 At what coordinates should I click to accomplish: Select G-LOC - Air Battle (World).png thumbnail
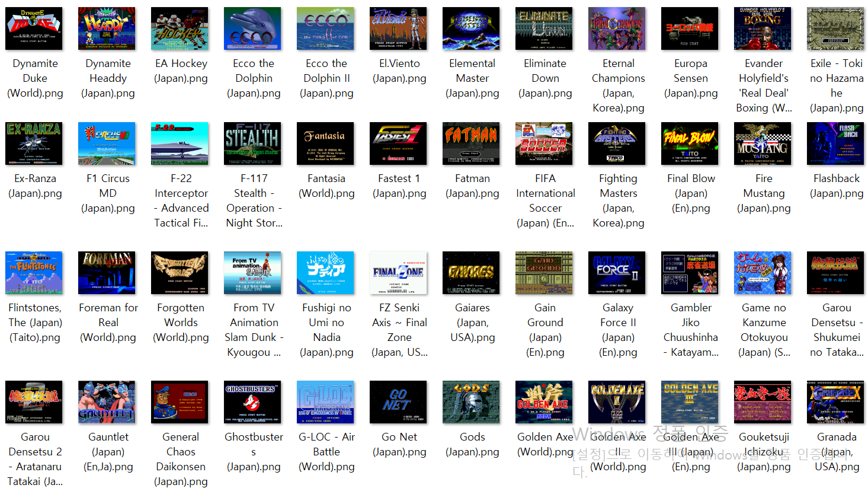(x=325, y=402)
